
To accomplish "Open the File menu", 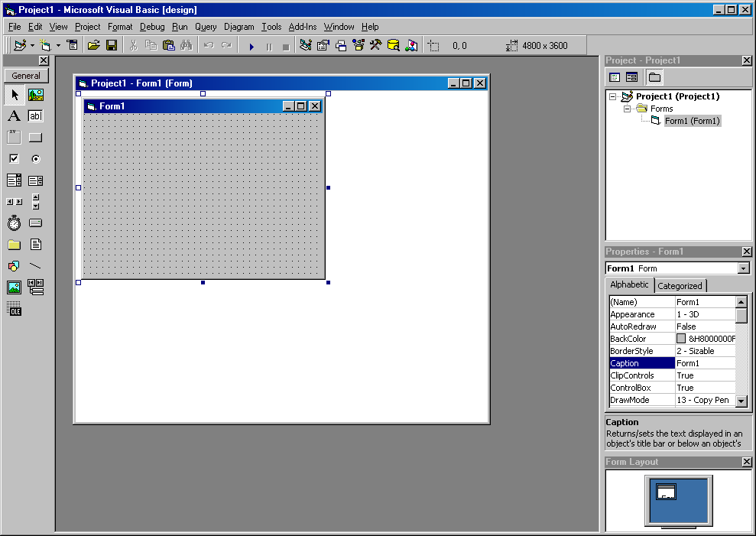I will (15, 27).
